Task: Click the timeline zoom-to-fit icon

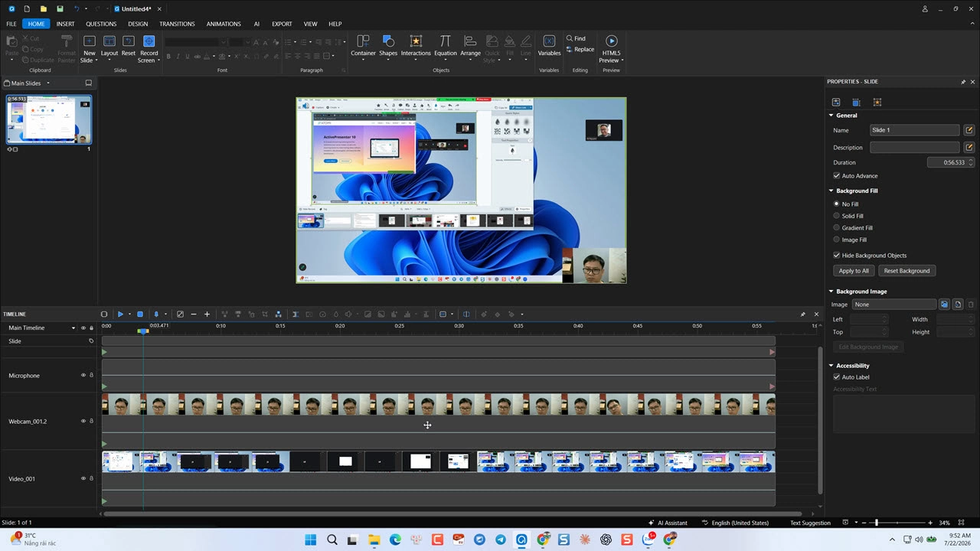Action: pyautogui.click(x=180, y=314)
